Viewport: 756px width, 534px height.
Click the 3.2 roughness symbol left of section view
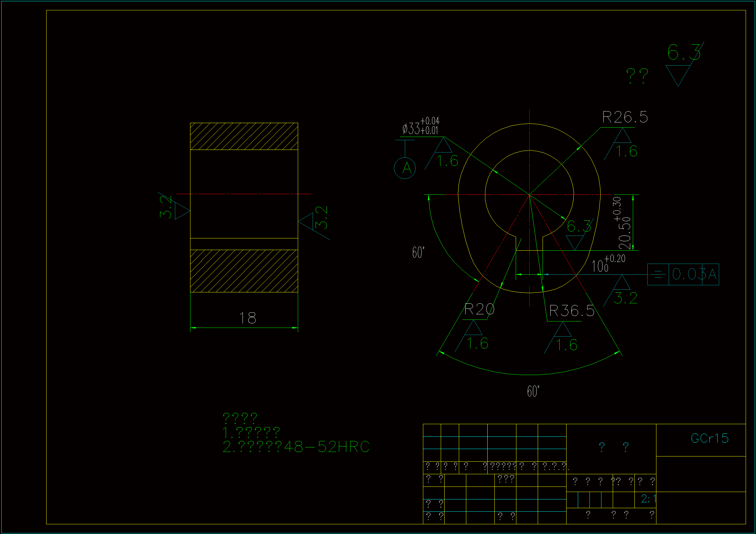point(181,211)
